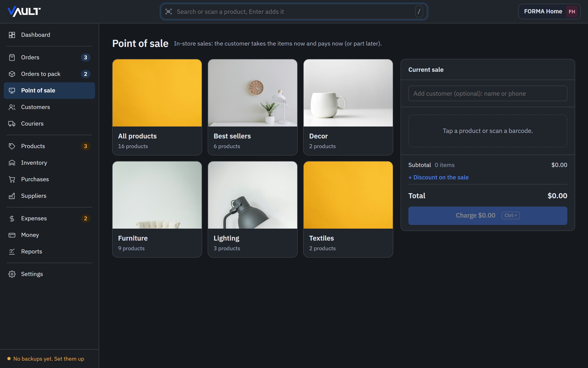Click the Add customer input field
The width and height of the screenshot is (588, 368).
(x=488, y=93)
